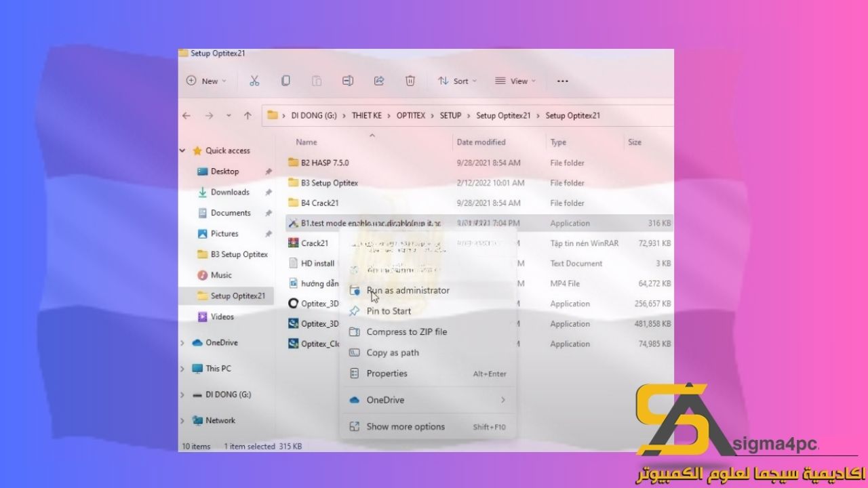Click the Share icon in toolbar

[379, 81]
